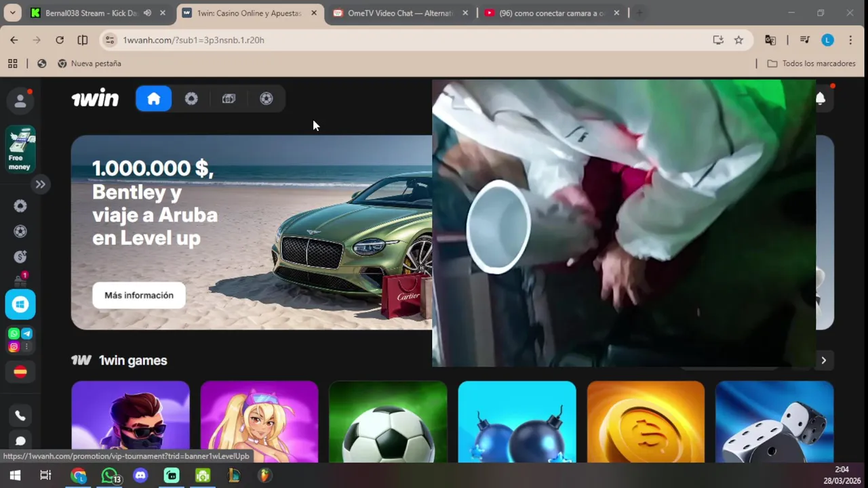
Task: Click the 1win logo
Action: click(95, 99)
